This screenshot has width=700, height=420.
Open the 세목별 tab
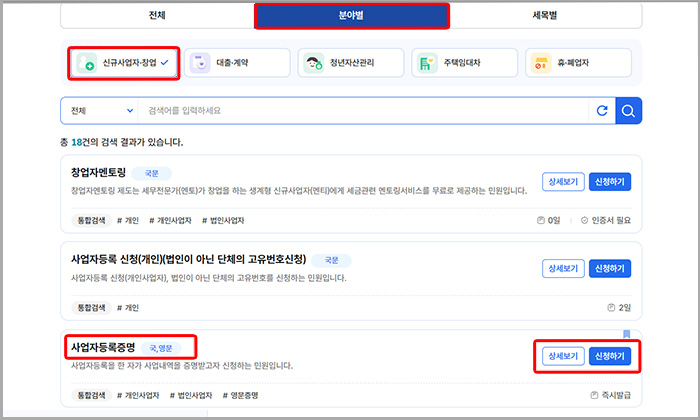545,15
